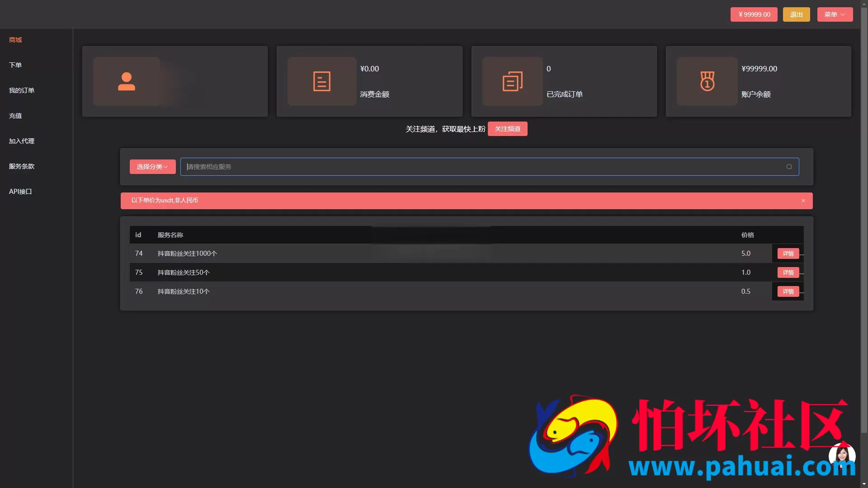
Task: Open the 充值 recharge page
Action: point(15,116)
